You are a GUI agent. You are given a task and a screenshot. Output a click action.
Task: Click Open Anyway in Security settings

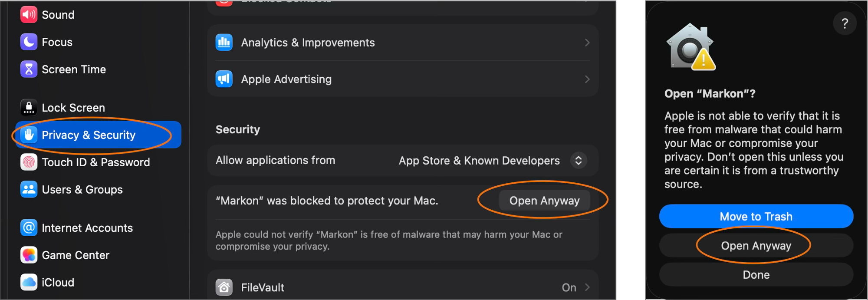pyautogui.click(x=544, y=201)
